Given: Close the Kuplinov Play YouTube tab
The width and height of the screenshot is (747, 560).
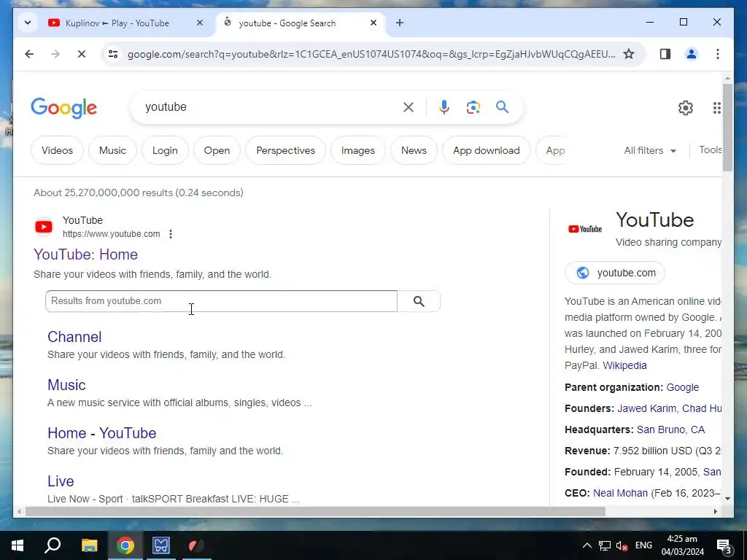Looking at the screenshot, I should [200, 23].
